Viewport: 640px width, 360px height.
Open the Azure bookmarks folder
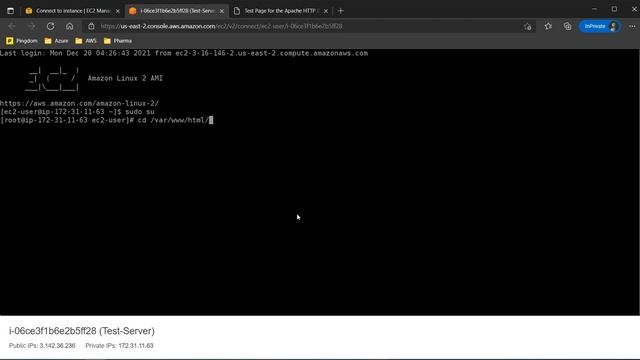pos(56,41)
